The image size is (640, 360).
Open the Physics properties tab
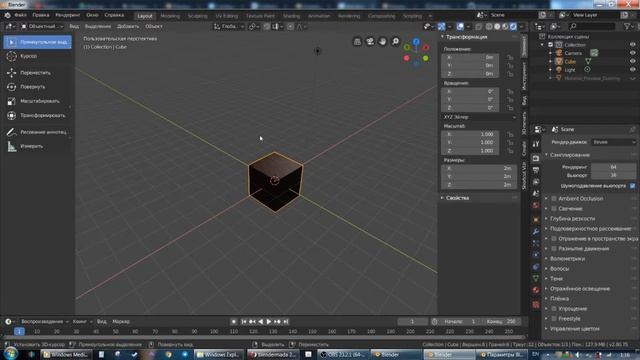tap(536, 255)
